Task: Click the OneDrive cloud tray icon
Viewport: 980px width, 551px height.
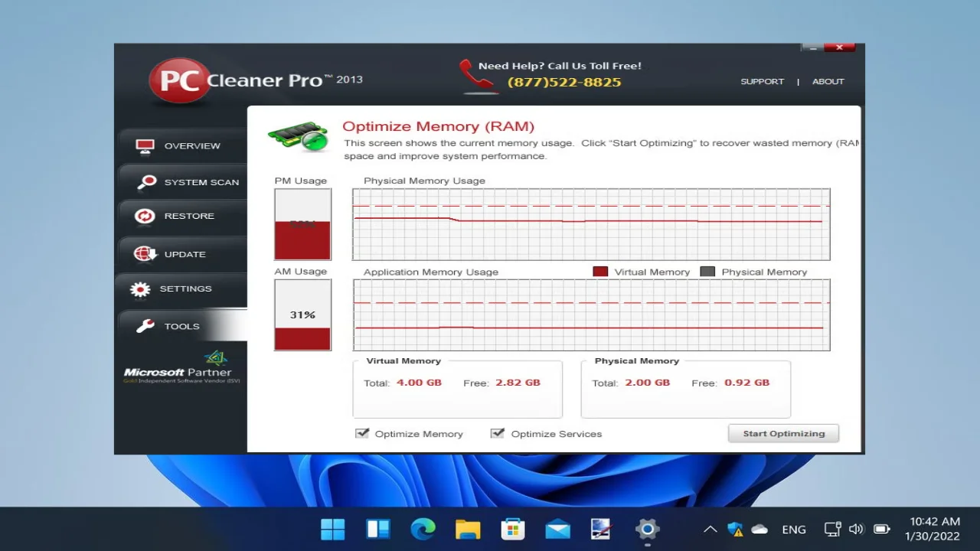Action: coord(759,529)
